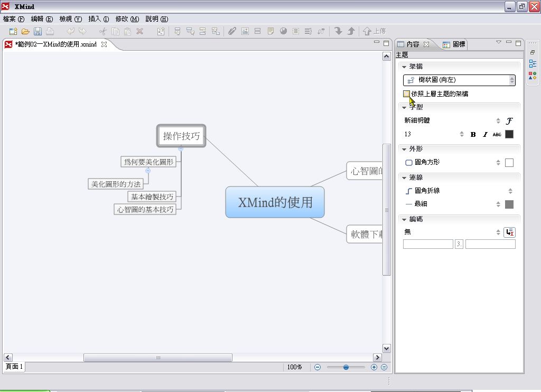Collapse the 外形 section

[404, 150]
